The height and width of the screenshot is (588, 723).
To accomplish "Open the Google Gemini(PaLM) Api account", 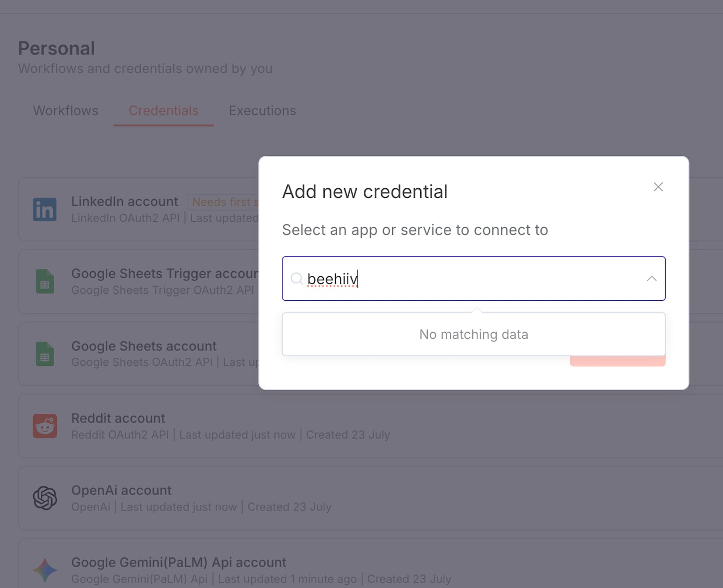I will click(x=178, y=562).
